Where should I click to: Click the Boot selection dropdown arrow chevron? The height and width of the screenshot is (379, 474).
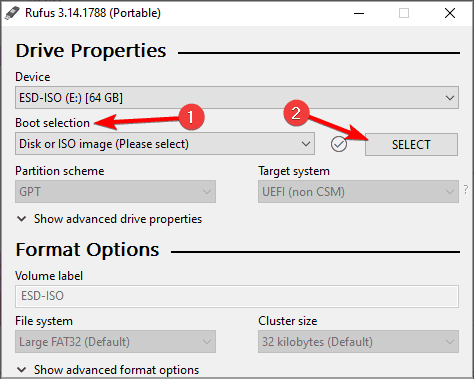pos(306,144)
